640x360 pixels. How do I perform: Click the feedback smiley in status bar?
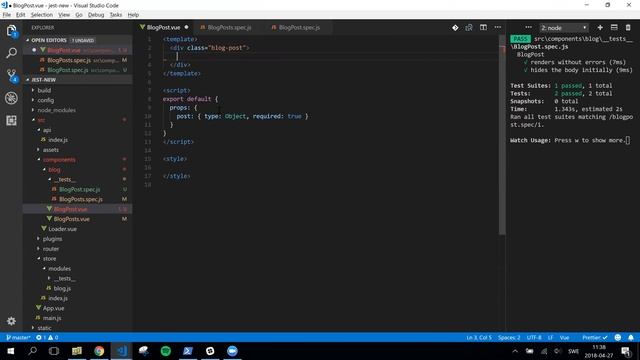click(618, 338)
